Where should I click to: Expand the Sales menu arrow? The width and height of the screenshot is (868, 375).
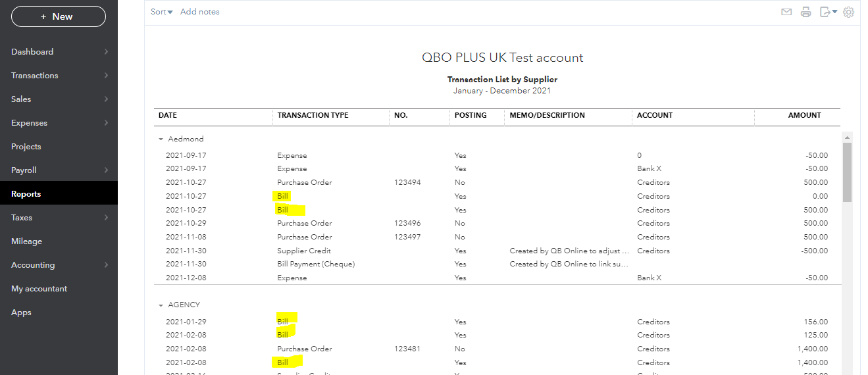106,99
